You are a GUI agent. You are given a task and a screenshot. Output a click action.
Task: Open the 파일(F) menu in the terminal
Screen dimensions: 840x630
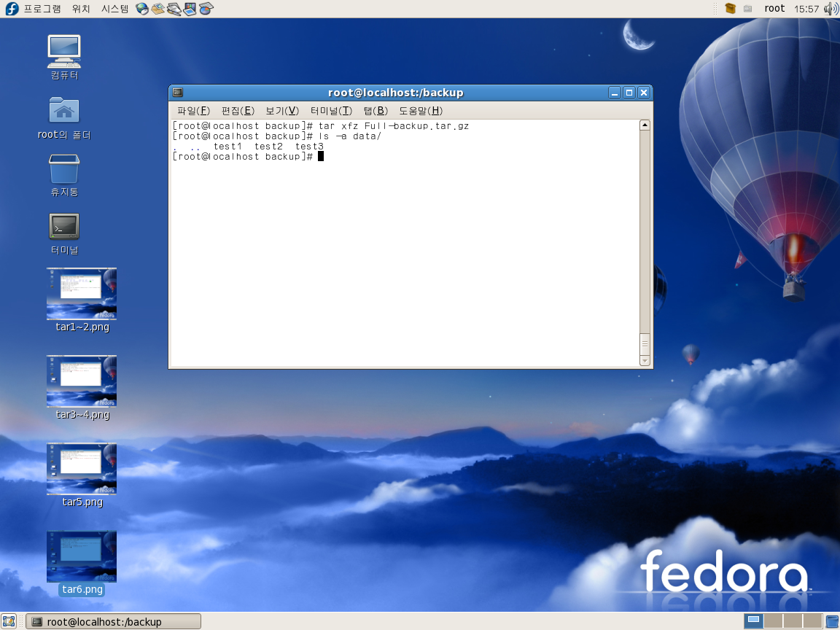(x=193, y=111)
